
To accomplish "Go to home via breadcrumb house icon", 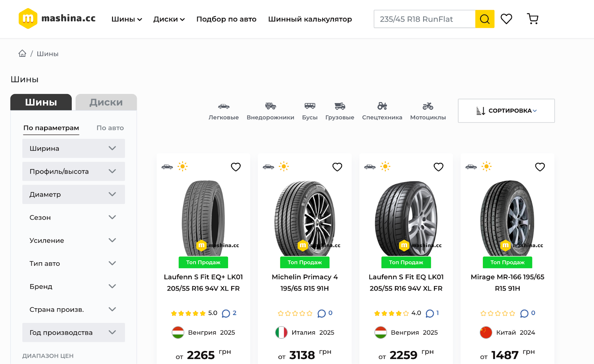I will 22,54.
